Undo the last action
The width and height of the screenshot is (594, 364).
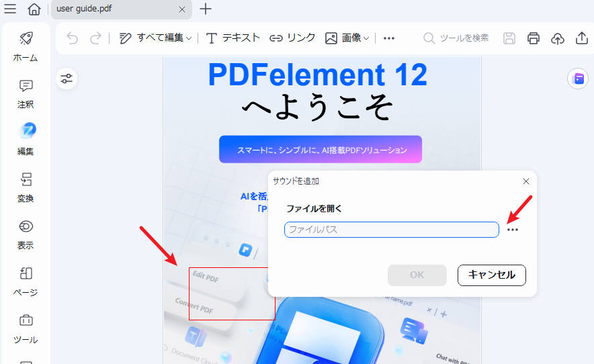coord(72,38)
